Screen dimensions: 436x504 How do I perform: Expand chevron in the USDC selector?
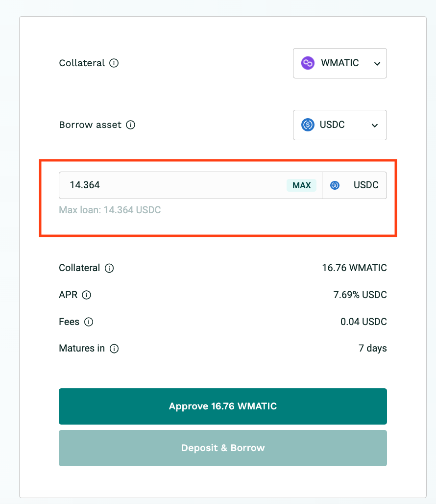pyautogui.click(x=375, y=126)
